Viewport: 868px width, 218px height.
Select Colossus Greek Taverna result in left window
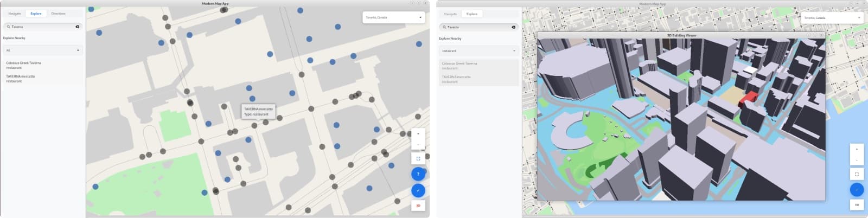coord(42,65)
